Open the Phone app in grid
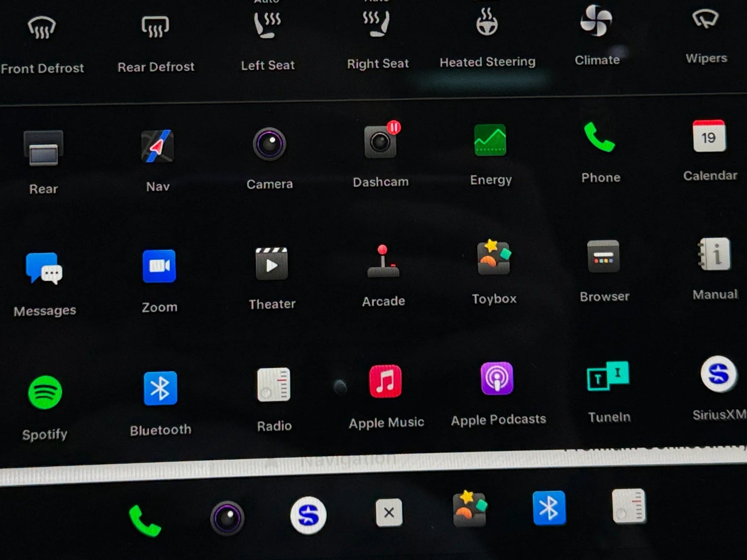 point(599,137)
